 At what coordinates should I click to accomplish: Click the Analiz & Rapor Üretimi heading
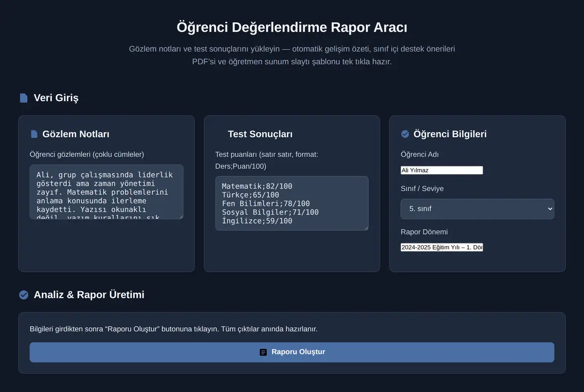tap(89, 295)
